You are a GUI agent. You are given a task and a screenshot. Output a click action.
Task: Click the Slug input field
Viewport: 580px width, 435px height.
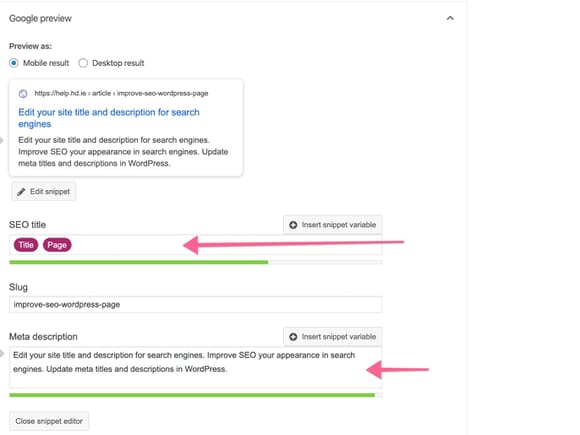196,304
